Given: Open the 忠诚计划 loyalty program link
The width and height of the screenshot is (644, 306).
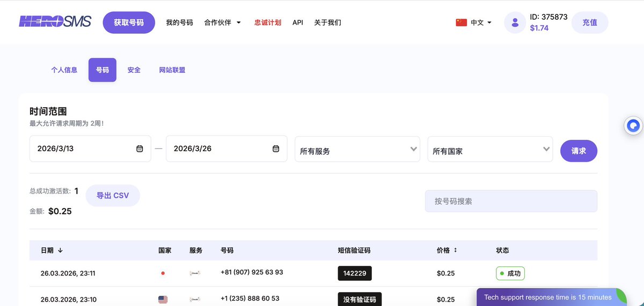Looking at the screenshot, I should pyautogui.click(x=268, y=23).
